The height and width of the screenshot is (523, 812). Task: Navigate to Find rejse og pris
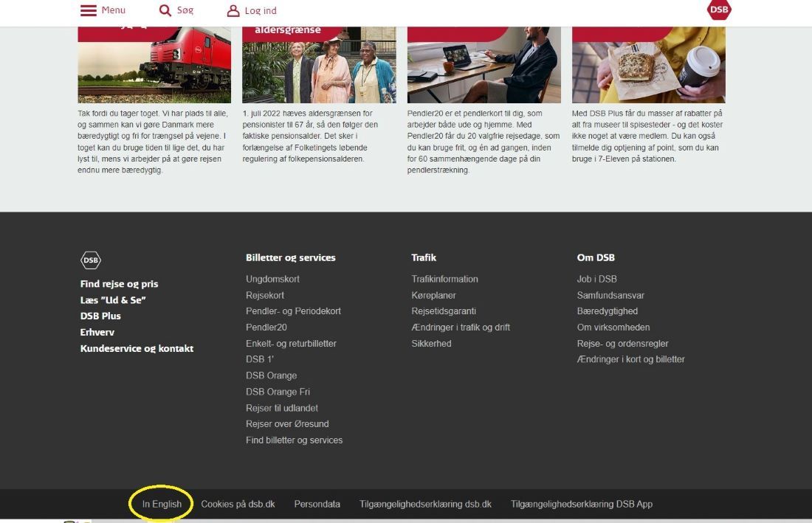pyautogui.click(x=119, y=283)
